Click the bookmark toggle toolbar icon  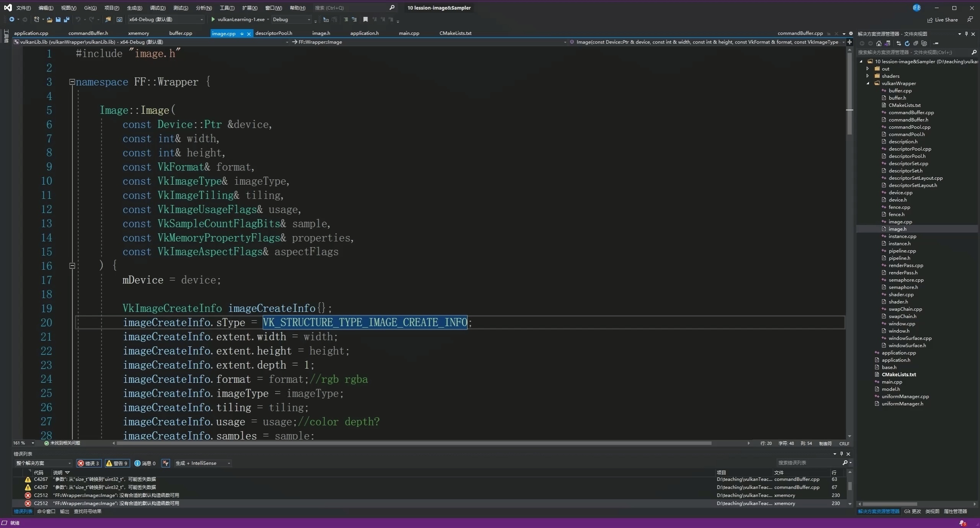[x=365, y=20]
